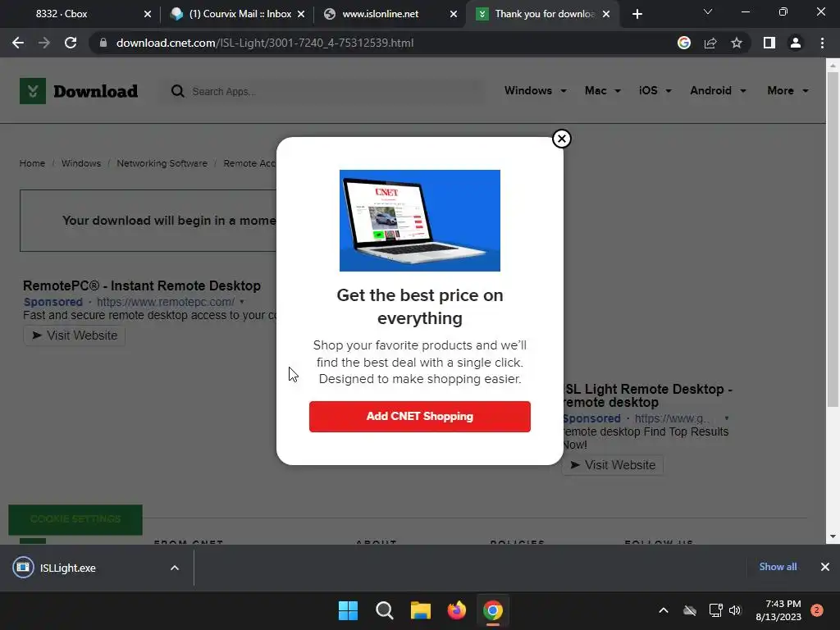Open Networking Software breadcrumb
Image resolution: width=840 pixels, height=630 pixels.
pos(162,163)
